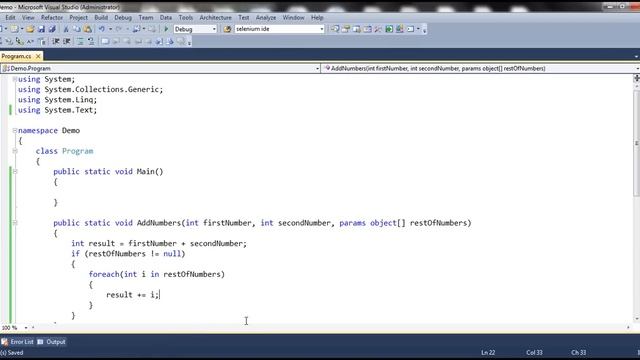The image size is (640, 360).
Task: Show the Error List panel
Action: [17, 342]
